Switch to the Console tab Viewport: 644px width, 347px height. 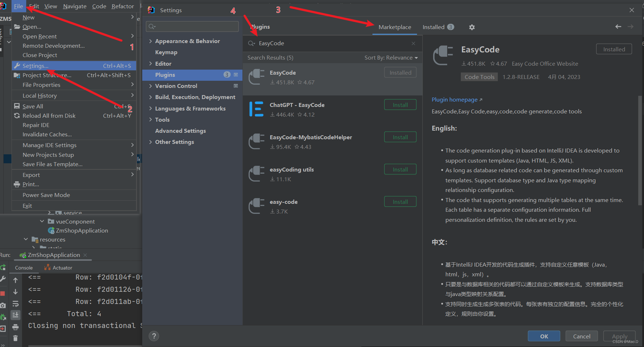click(24, 268)
